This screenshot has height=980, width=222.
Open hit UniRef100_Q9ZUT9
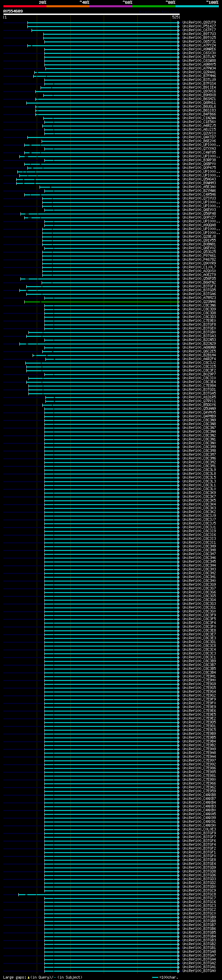tap(199, 23)
